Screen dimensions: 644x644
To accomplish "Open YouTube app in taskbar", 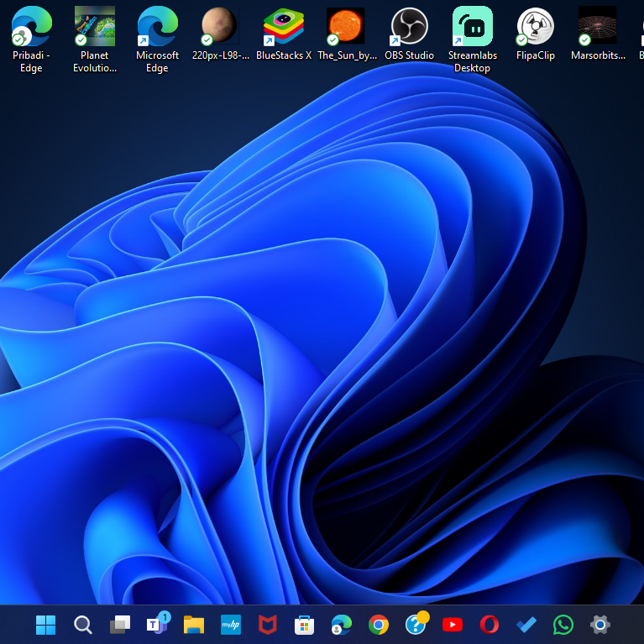I will (x=452, y=625).
